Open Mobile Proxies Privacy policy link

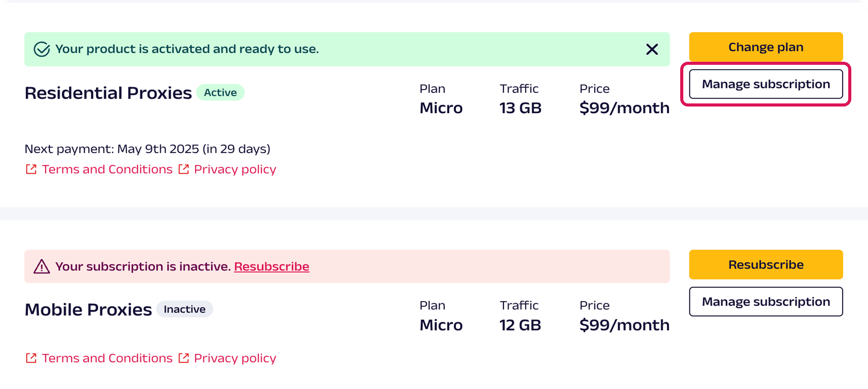pos(235,358)
